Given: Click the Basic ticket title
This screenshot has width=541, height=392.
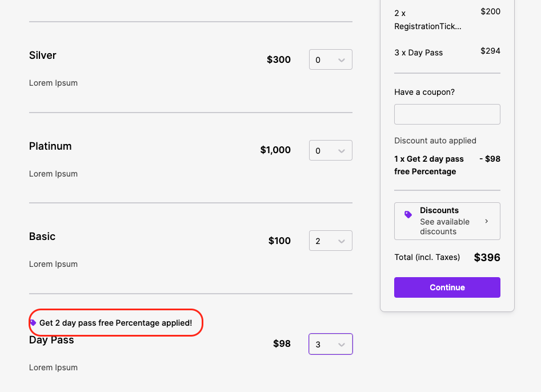Looking at the screenshot, I should (42, 237).
